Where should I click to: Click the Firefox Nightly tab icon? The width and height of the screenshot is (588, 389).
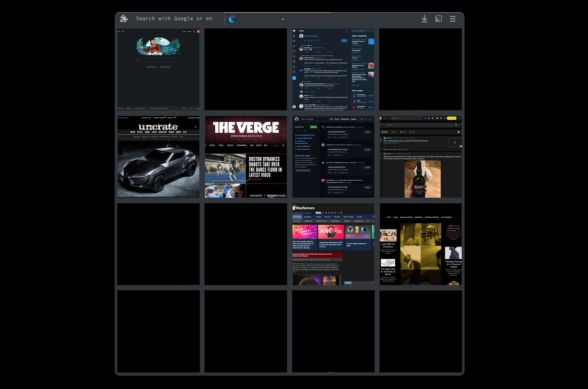232,19
